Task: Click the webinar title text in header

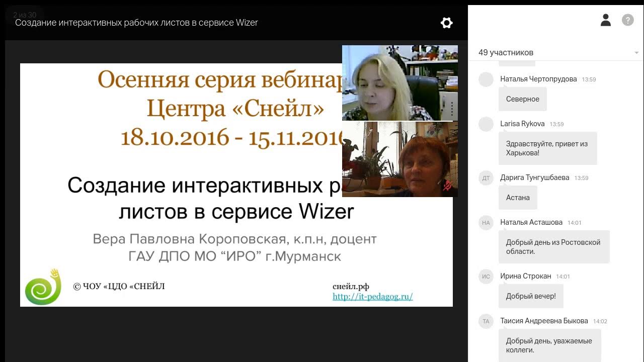Action: coord(136,23)
